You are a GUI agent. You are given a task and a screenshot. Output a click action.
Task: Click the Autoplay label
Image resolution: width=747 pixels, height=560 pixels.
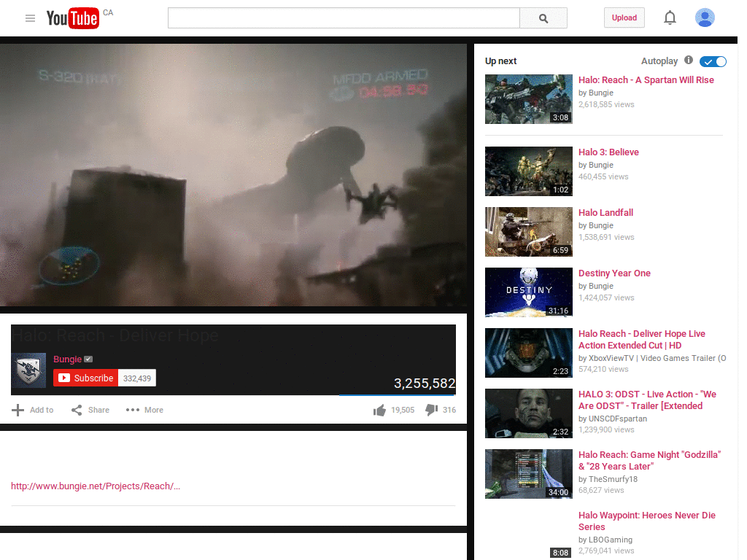pyautogui.click(x=659, y=61)
